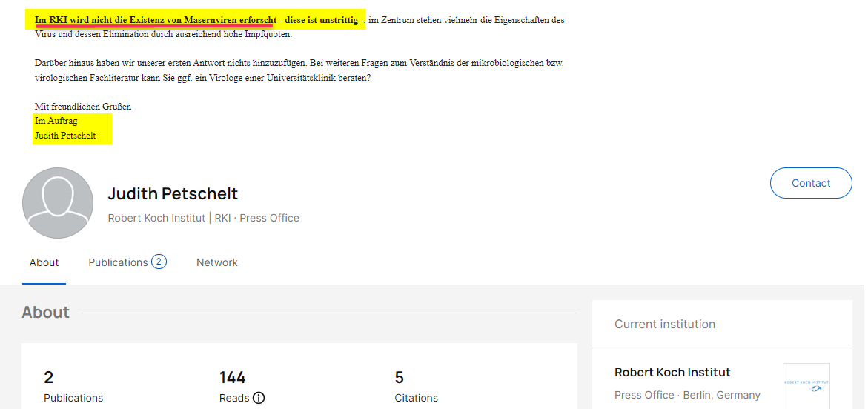Click the text Mit freundlichen Grüßen
Image resolution: width=868 pixels, height=409 pixels.
pyautogui.click(x=83, y=106)
